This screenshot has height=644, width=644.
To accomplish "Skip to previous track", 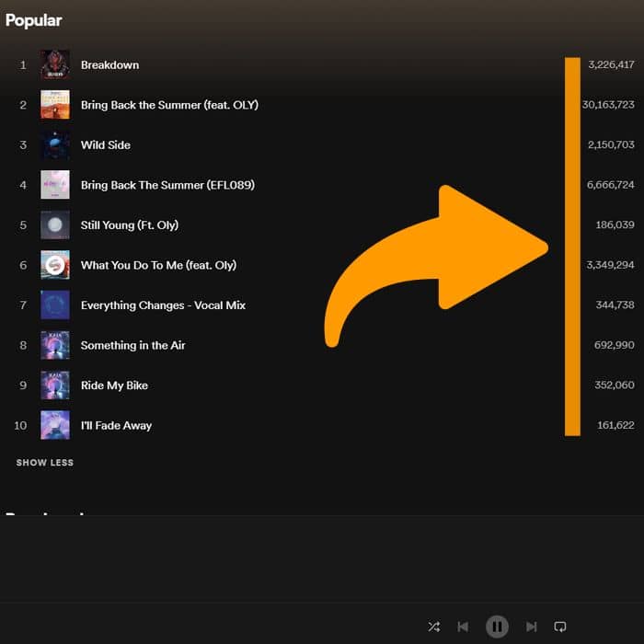I will [x=463, y=627].
